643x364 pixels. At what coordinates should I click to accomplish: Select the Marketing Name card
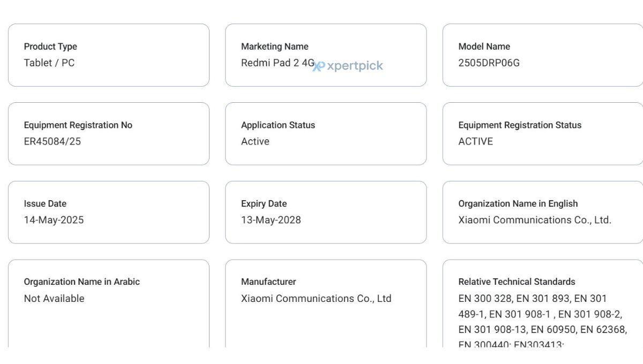point(326,55)
